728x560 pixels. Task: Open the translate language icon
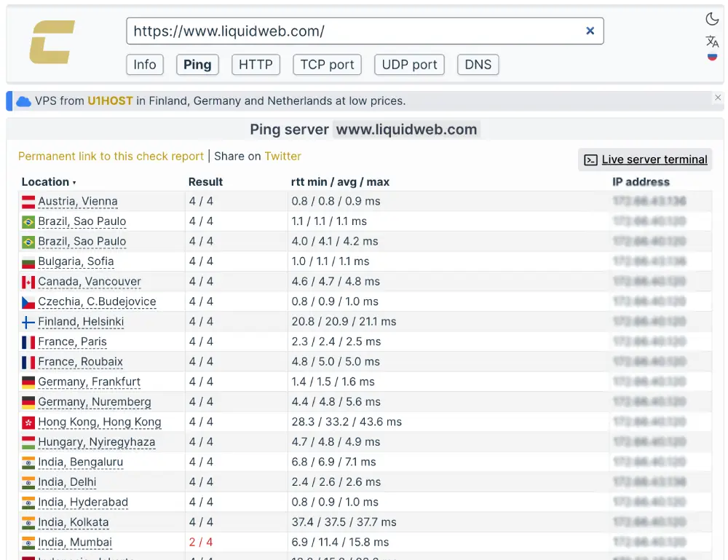tap(712, 41)
